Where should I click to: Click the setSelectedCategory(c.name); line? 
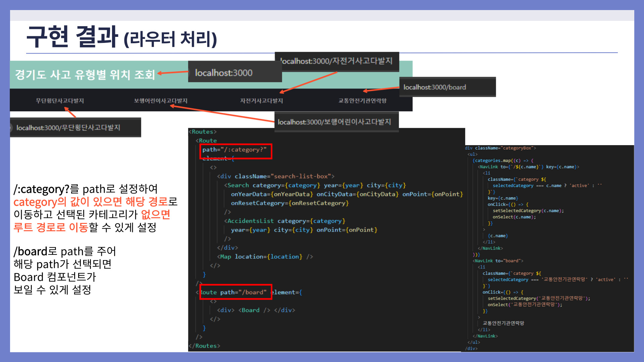(x=528, y=210)
